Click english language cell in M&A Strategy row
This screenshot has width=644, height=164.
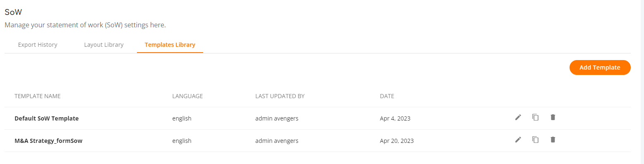tap(182, 141)
